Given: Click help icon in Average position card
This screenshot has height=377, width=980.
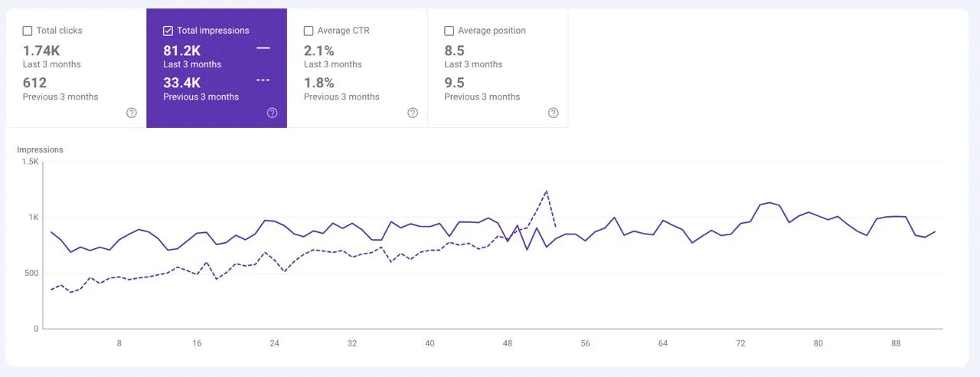Looking at the screenshot, I should [554, 113].
